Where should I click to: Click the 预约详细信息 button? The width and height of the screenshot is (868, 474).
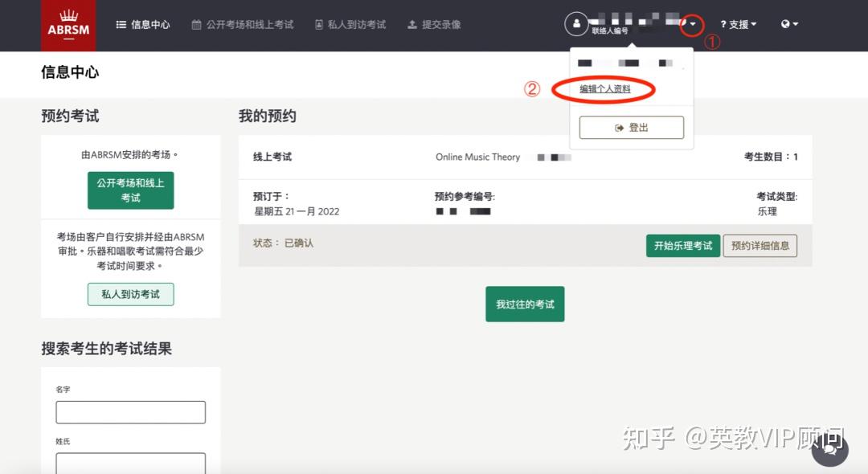click(x=760, y=245)
